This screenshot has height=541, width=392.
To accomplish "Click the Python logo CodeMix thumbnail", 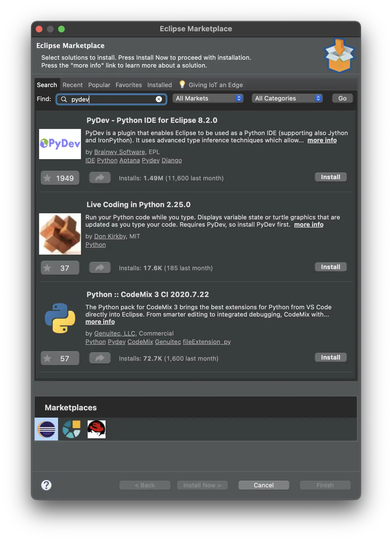I will click(x=60, y=318).
